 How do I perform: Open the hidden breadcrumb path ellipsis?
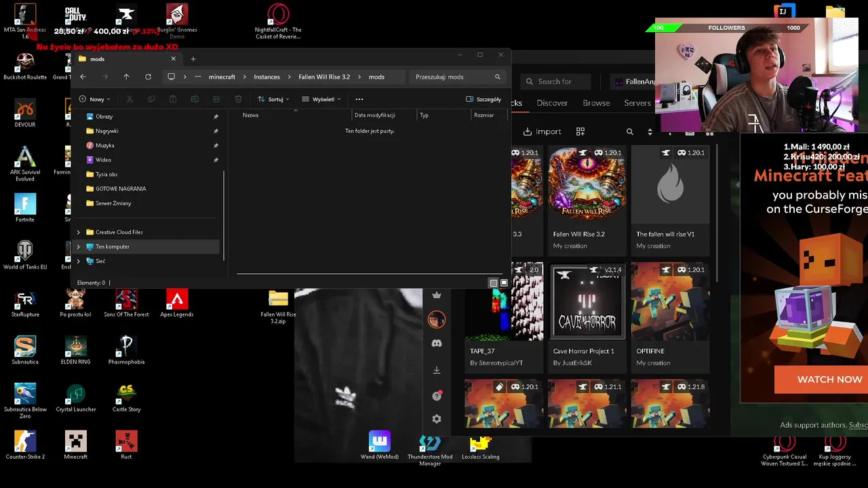point(197,77)
